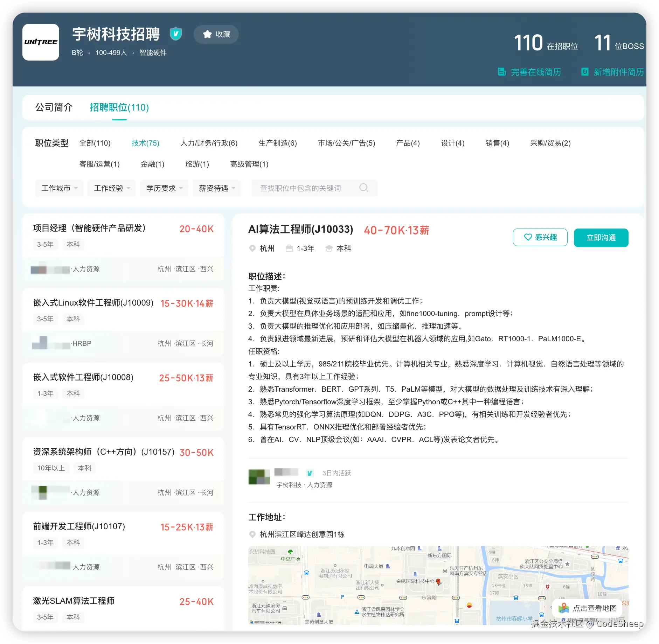Filter by 产品(4) job type
This screenshot has height=644, width=659.
[x=408, y=143]
